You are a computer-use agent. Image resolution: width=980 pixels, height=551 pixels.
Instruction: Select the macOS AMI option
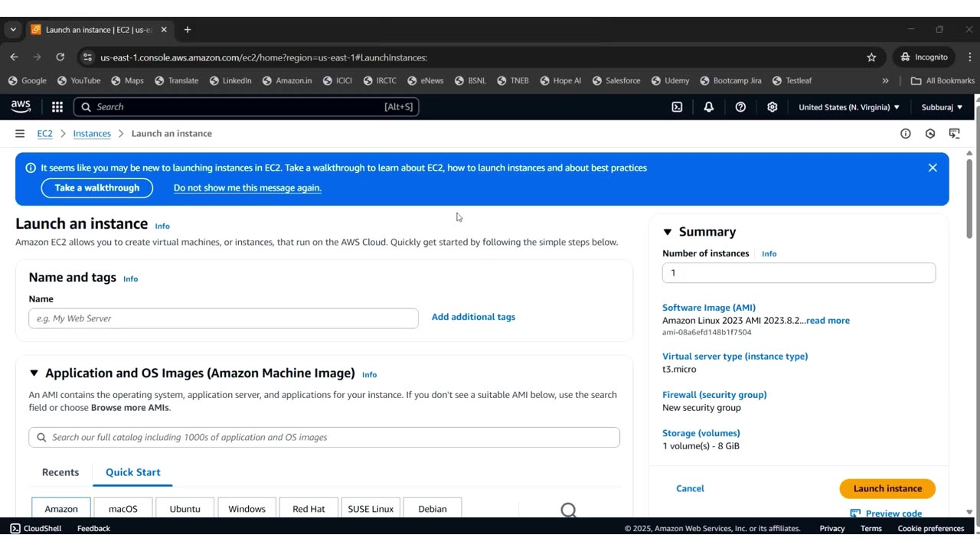click(123, 508)
